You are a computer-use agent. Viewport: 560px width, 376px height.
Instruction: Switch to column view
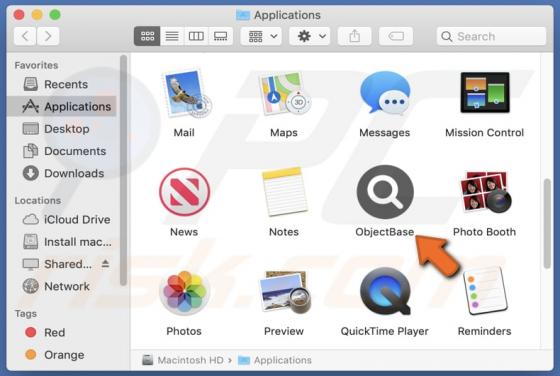(x=196, y=36)
